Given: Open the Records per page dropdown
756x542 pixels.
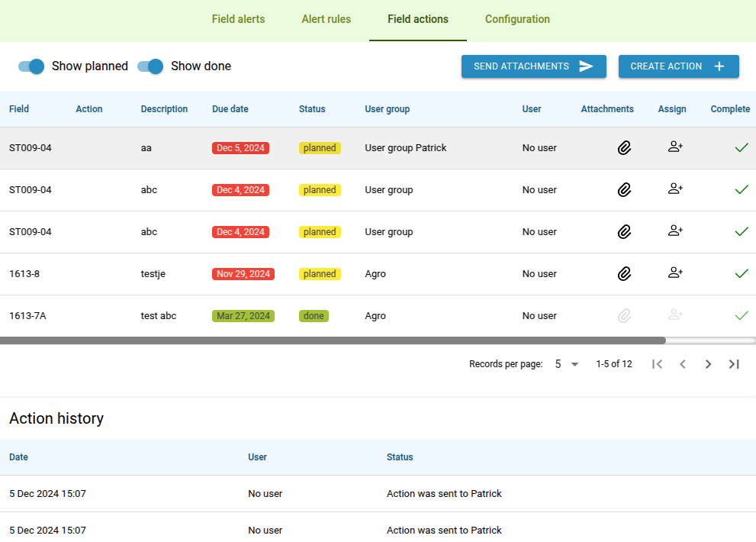Looking at the screenshot, I should pos(567,364).
